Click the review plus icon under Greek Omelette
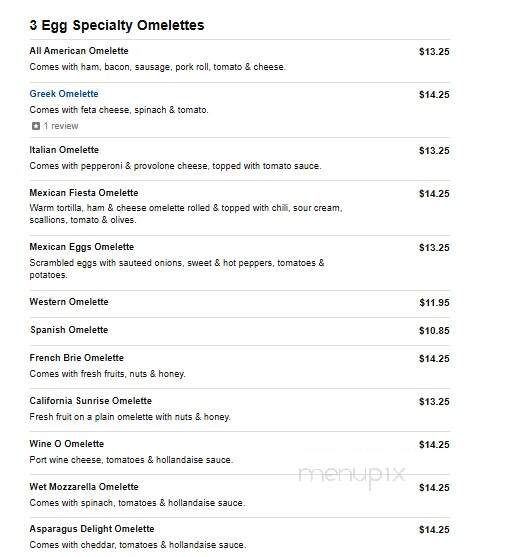 coord(36,126)
